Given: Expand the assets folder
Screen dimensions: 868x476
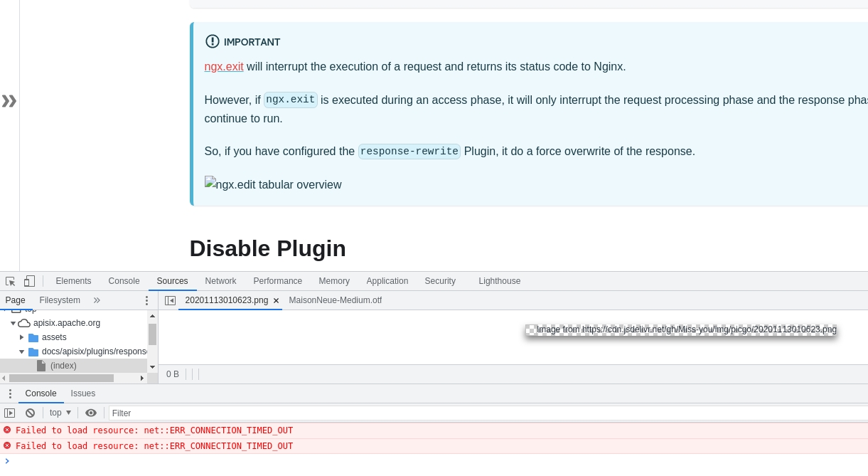Looking at the screenshot, I should pyautogui.click(x=22, y=337).
